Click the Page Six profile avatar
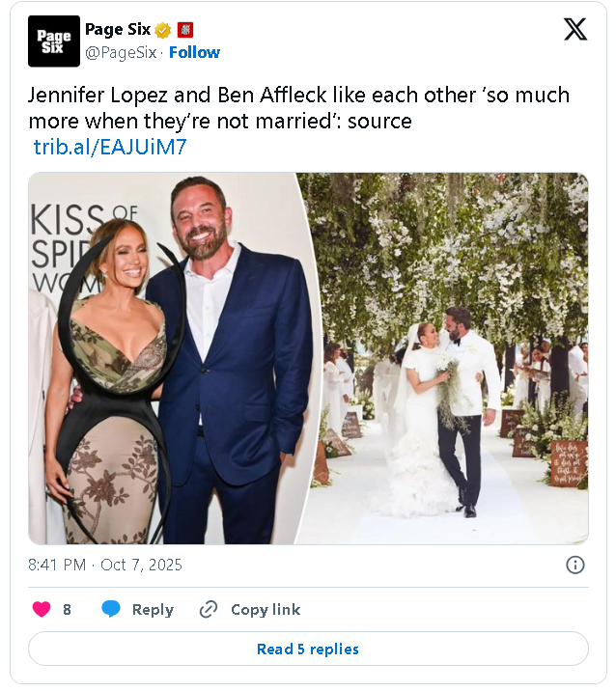Viewport: 616px width, 691px height. click(x=54, y=41)
